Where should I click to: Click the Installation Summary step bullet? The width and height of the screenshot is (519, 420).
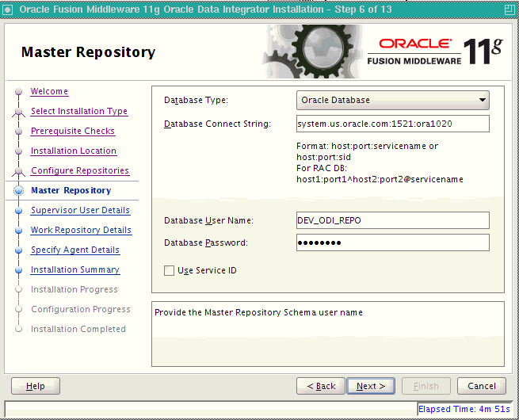coord(19,269)
